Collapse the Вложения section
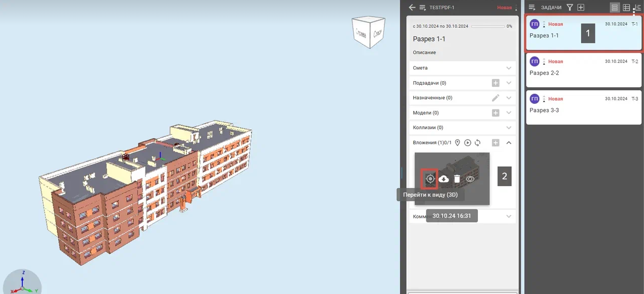Viewport: 644px width, 294px height. (x=509, y=143)
